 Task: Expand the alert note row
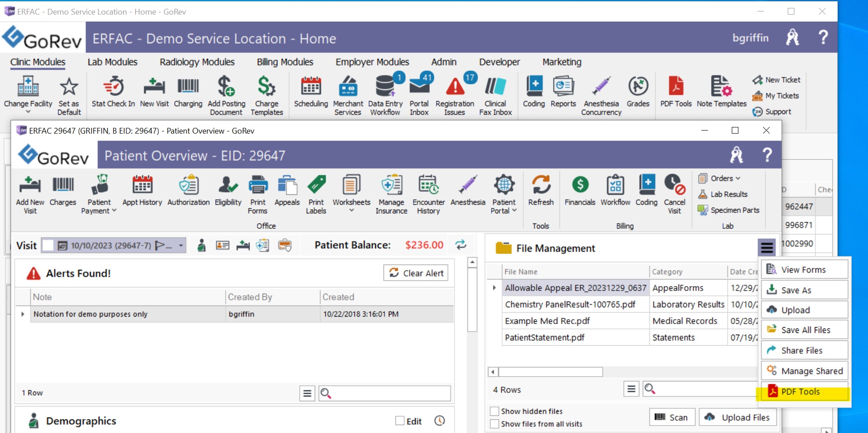pyautogui.click(x=23, y=314)
